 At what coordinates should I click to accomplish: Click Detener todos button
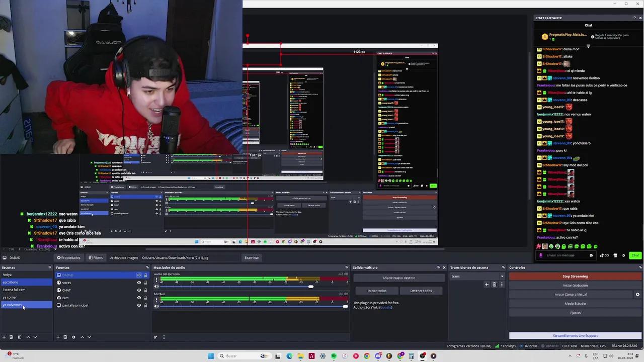[421, 291]
